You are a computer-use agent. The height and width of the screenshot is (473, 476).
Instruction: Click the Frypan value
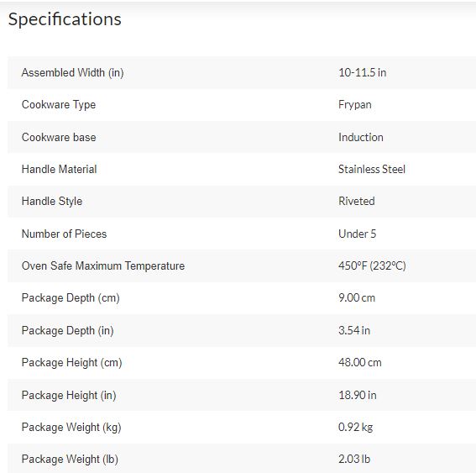point(355,105)
